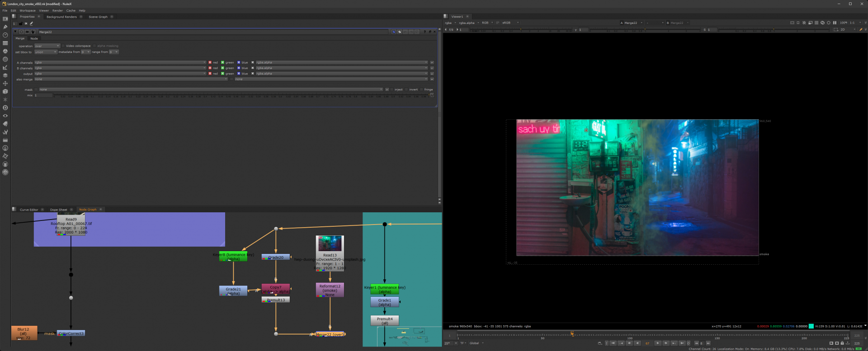Disable the red channel on A channels
Viewport: 868px width, 351px height.
click(210, 63)
